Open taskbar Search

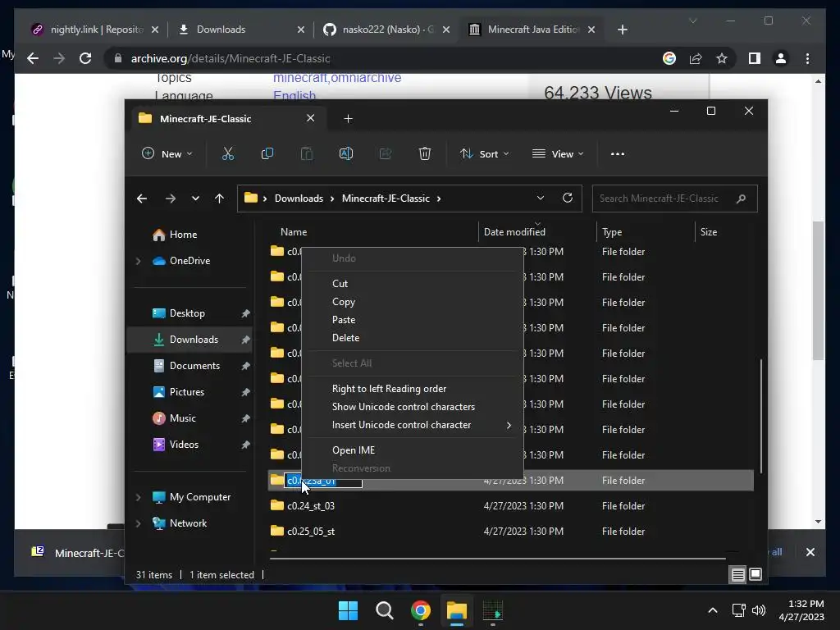(x=385, y=610)
